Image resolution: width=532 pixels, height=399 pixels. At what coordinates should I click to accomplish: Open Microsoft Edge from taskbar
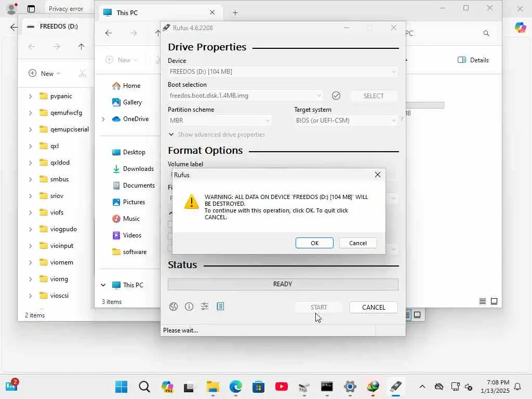235,387
